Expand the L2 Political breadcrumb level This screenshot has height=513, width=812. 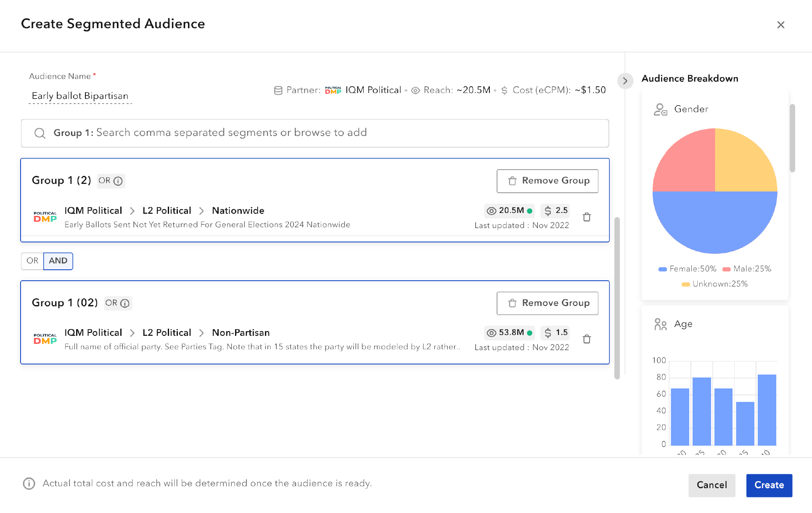tap(167, 210)
